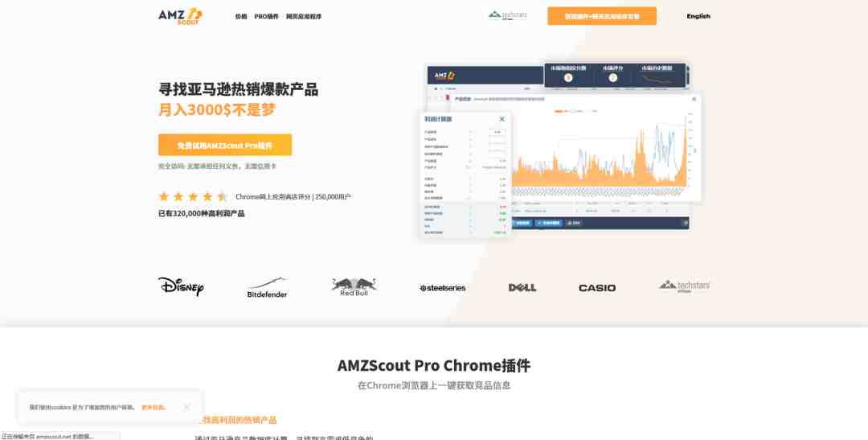The image size is (868, 440).
Task: Click the orange legend marker above chart
Action: (x=559, y=111)
